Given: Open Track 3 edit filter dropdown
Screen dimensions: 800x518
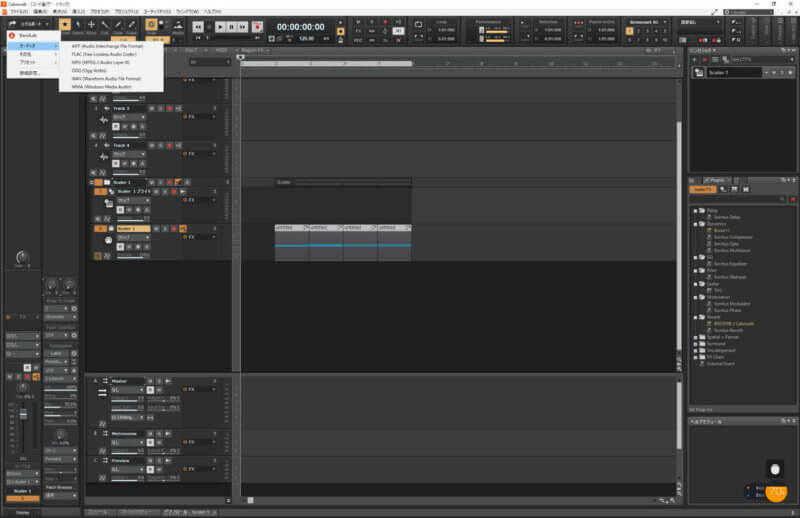Looking at the screenshot, I should click(128, 117).
